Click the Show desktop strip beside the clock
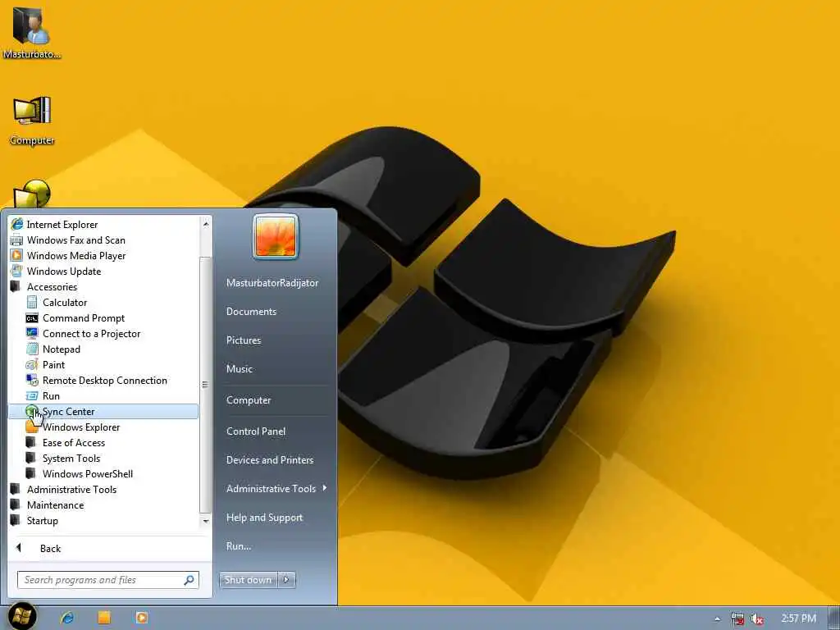 point(834,619)
